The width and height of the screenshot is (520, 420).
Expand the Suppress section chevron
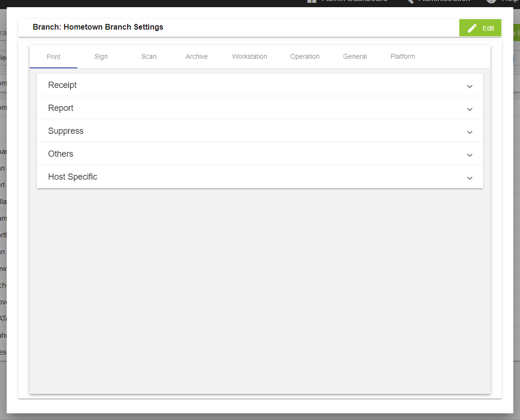(x=470, y=132)
